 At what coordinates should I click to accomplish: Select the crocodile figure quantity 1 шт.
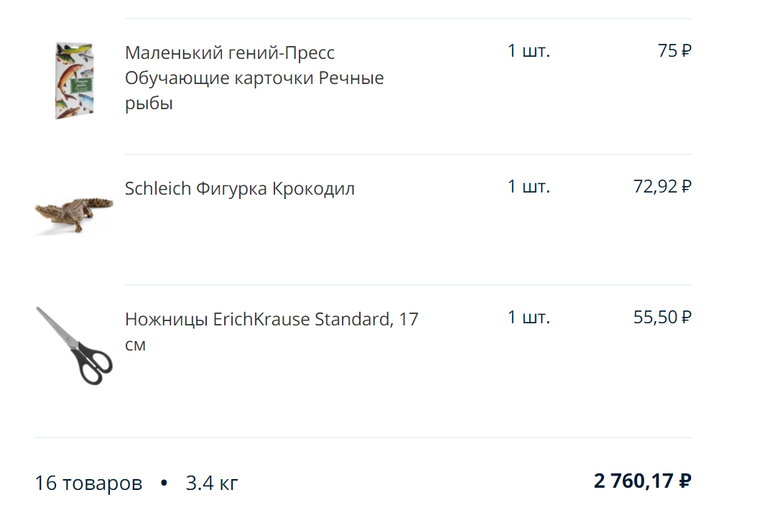[x=528, y=187]
